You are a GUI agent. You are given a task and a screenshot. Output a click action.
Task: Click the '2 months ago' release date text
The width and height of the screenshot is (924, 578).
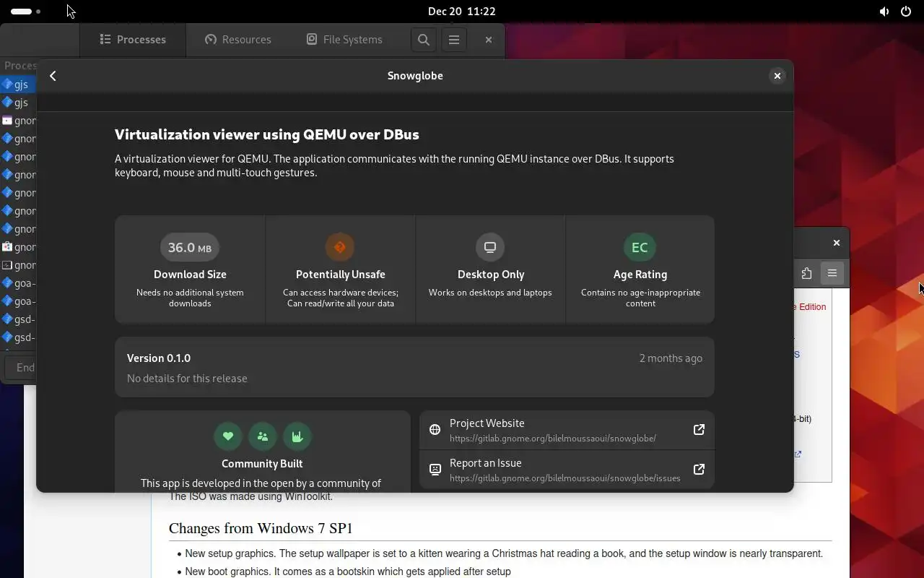pos(671,358)
